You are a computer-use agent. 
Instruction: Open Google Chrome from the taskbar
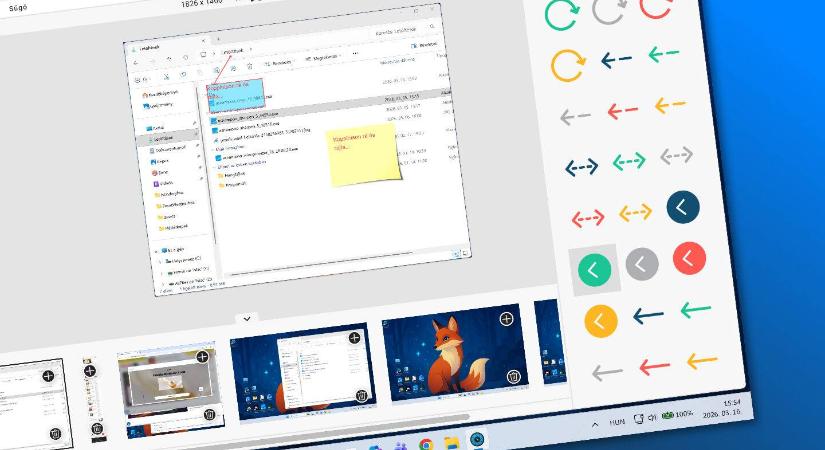coord(427,445)
